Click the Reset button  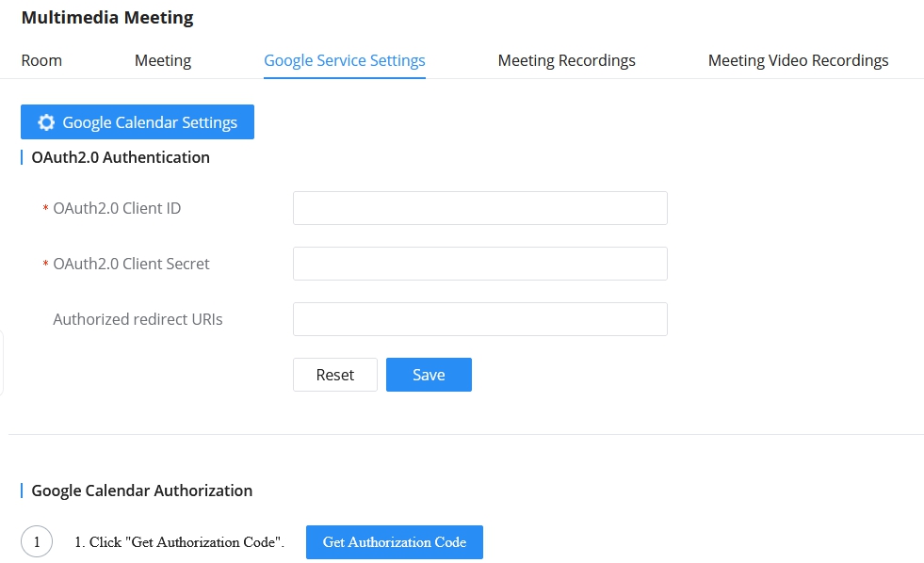[x=334, y=375]
